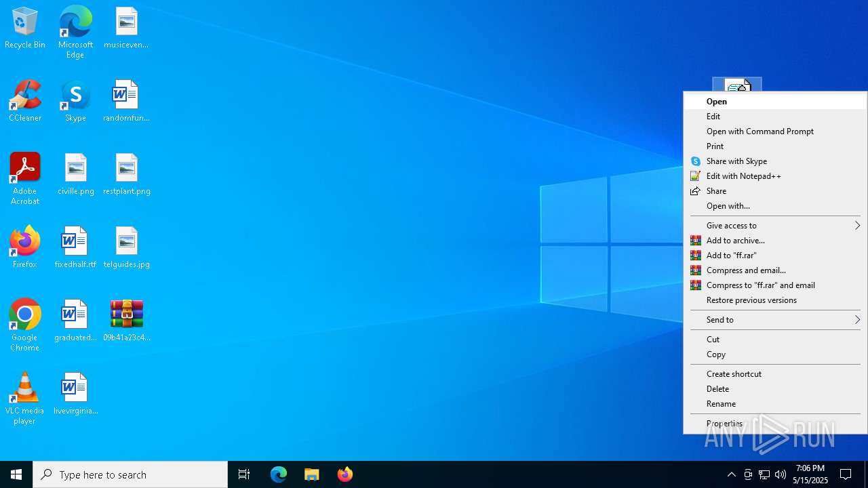Choose Restore previous versions

[x=775, y=300]
